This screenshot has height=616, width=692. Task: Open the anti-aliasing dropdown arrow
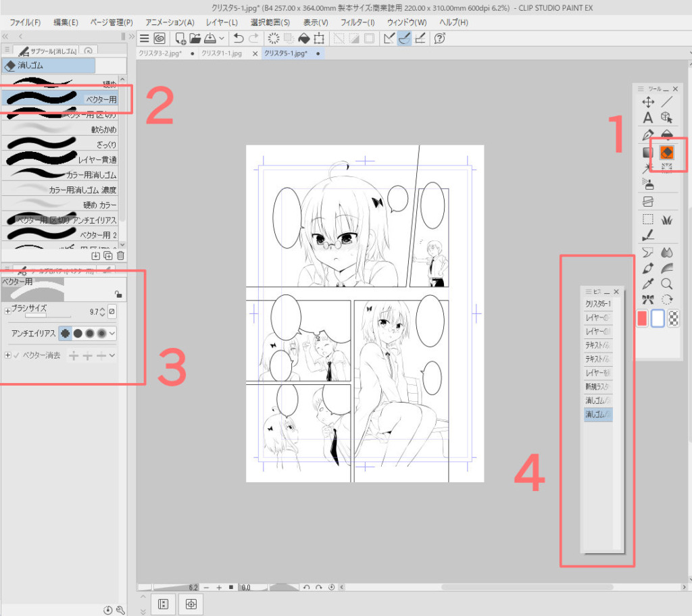tap(112, 333)
